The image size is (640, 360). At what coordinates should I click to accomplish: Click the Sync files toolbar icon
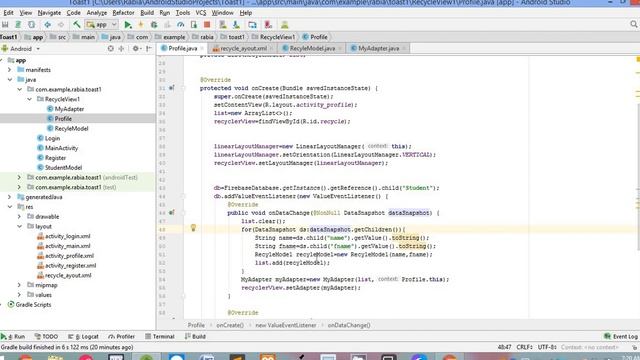31,25
